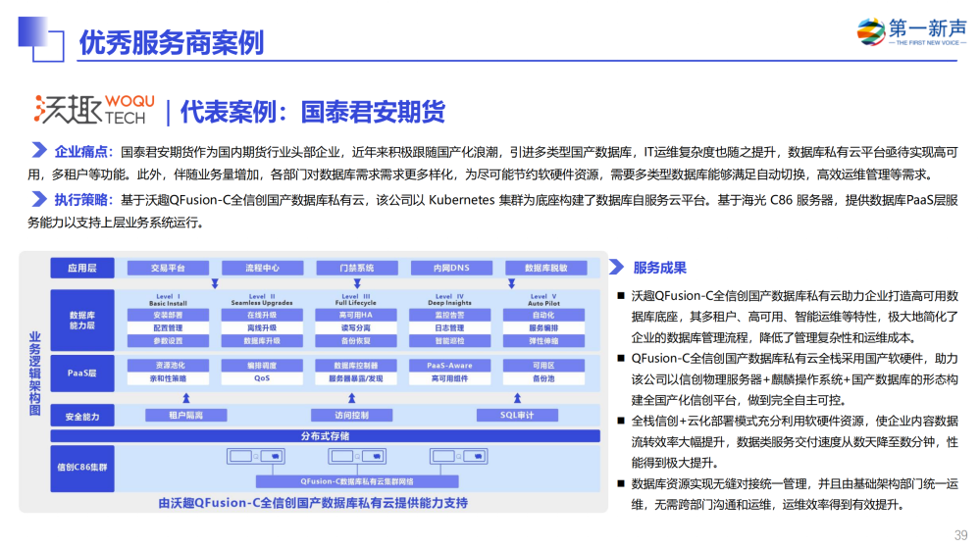Viewport: 980px width, 549px height.
Task: Click the 日志管理 box
Action: tap(450, 327)
